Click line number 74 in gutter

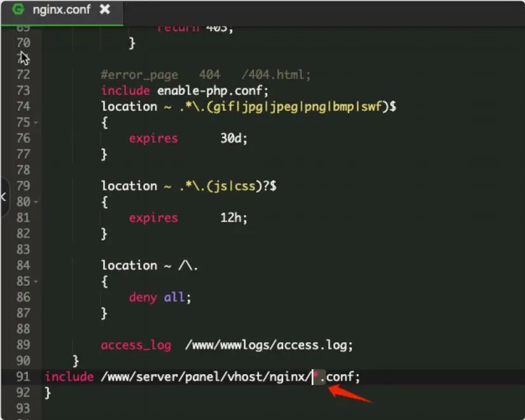tap(23, 106)
